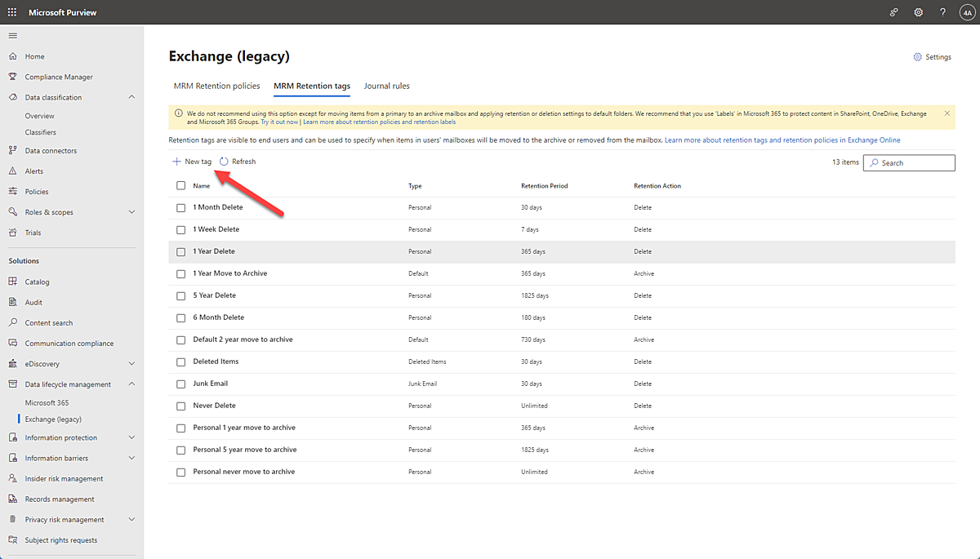Expand the Information protection chevron

(x=132, y=437)
